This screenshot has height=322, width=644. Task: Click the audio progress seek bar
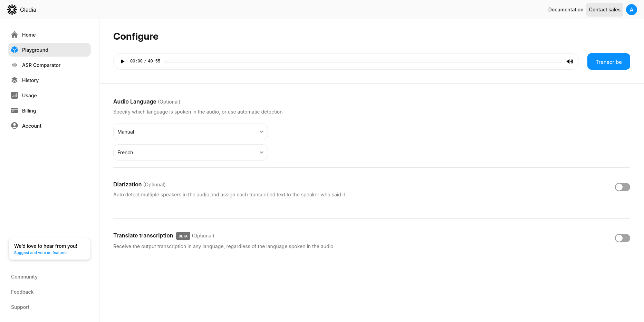tap(363, 61)
